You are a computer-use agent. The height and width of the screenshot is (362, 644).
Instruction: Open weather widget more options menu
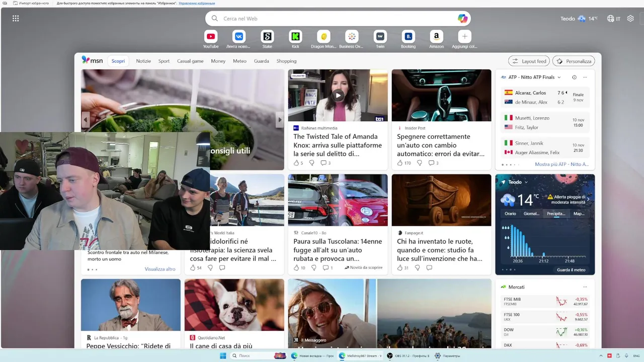tap(585, 182)
